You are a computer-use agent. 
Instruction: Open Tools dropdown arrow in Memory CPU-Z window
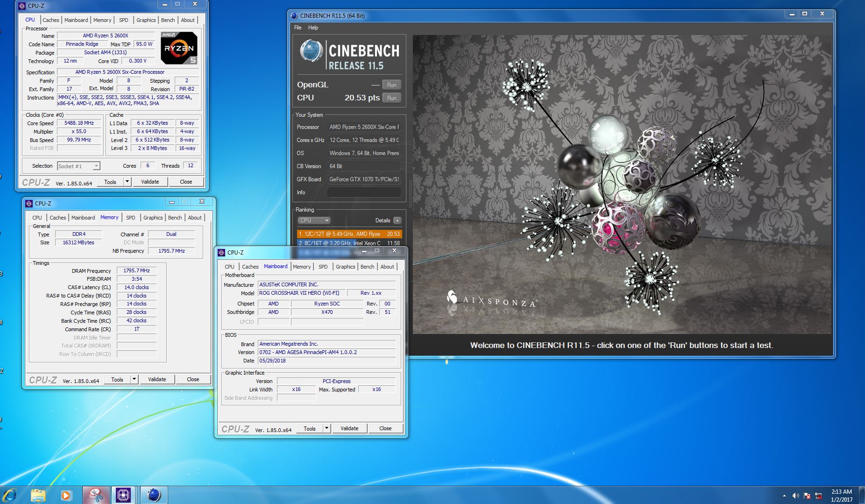pos(134,380)
